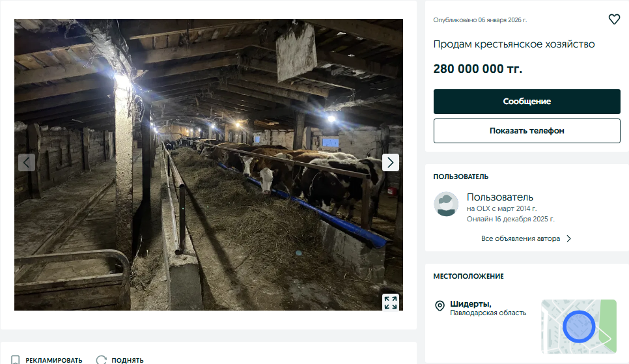Open Все объявления автора link
This screenshot has height=364, width=629.
click(520, 238)
